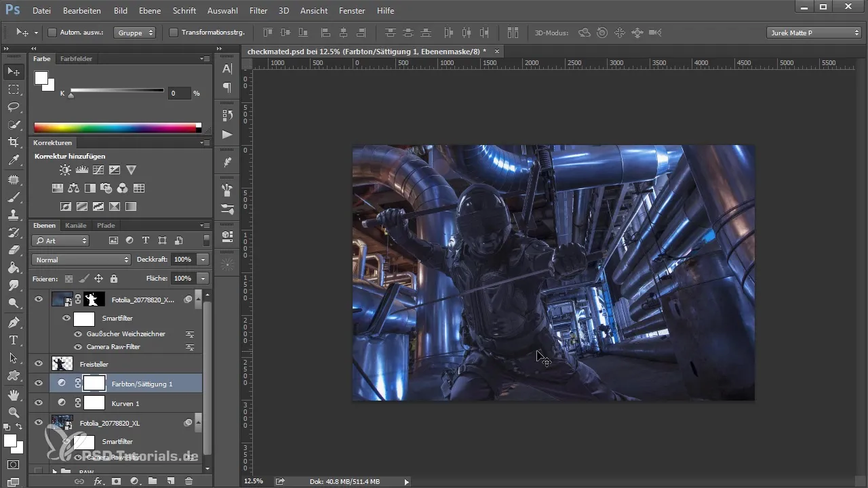Open the Normal blend mode dropdown
The height and width of the screenshot is (488, 868).
81,260
